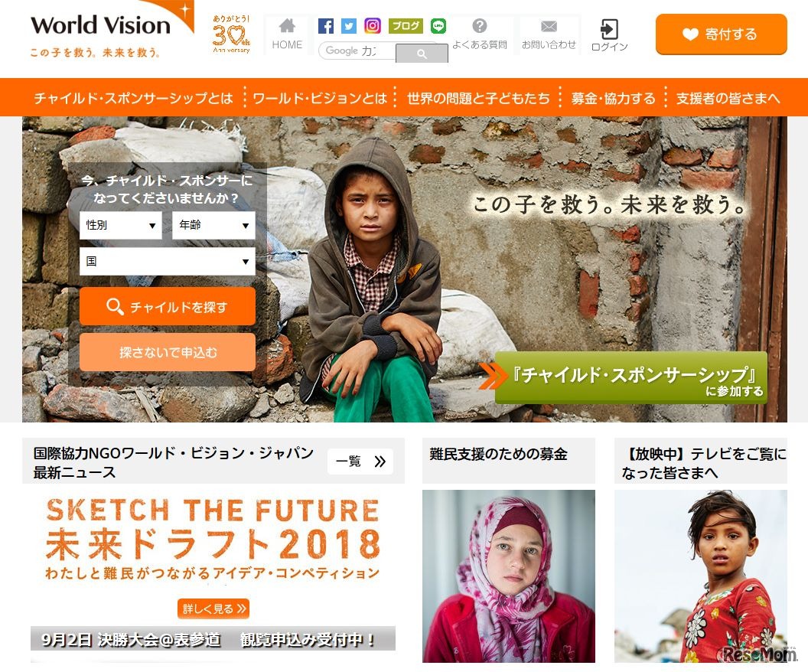Open 世界の問題と子どもたち menu item
The image size is (808, 672).
(x=477, y=98)
